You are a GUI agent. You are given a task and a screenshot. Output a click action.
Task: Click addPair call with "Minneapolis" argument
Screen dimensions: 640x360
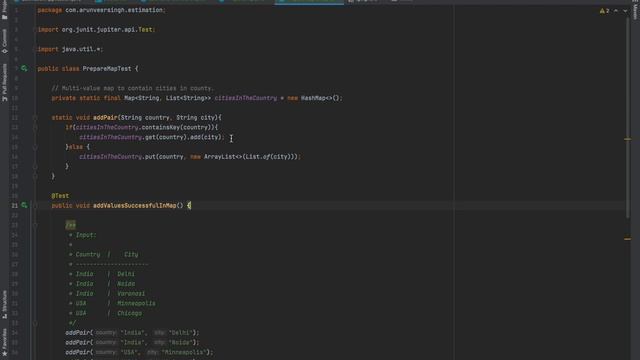click(139, 352)
